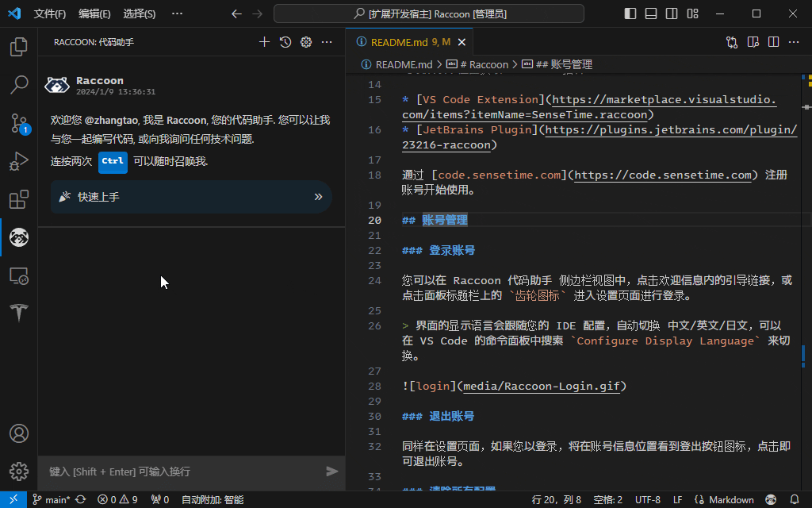This screenshot has width=812, height=508.
Task: Open the 选择(S) menu
Action: (140, 13)
